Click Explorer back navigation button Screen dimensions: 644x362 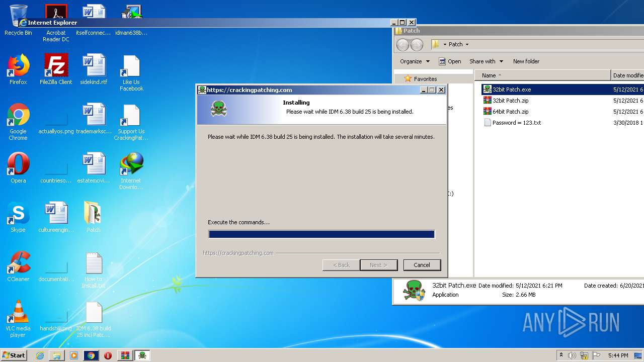click(x=403, y=45)
